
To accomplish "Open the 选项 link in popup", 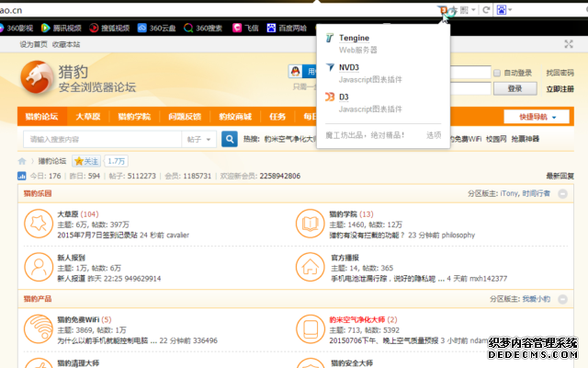I will [x=434, y=135].
